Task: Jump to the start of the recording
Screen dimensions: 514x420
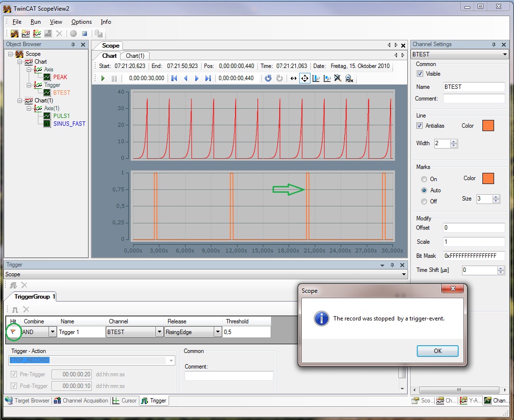Action: [x=174, y=78]
